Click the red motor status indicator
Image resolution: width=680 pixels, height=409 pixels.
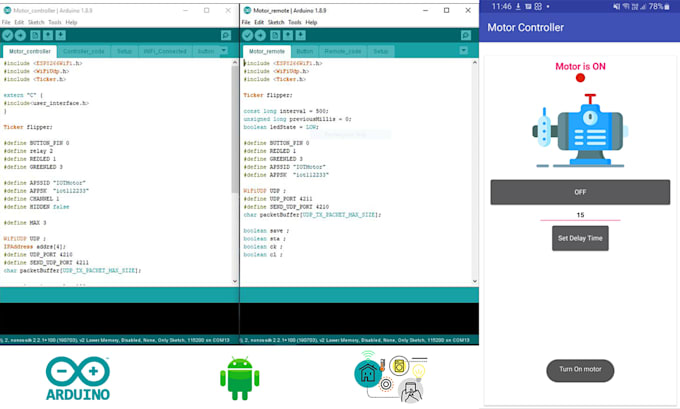point(580,78)
